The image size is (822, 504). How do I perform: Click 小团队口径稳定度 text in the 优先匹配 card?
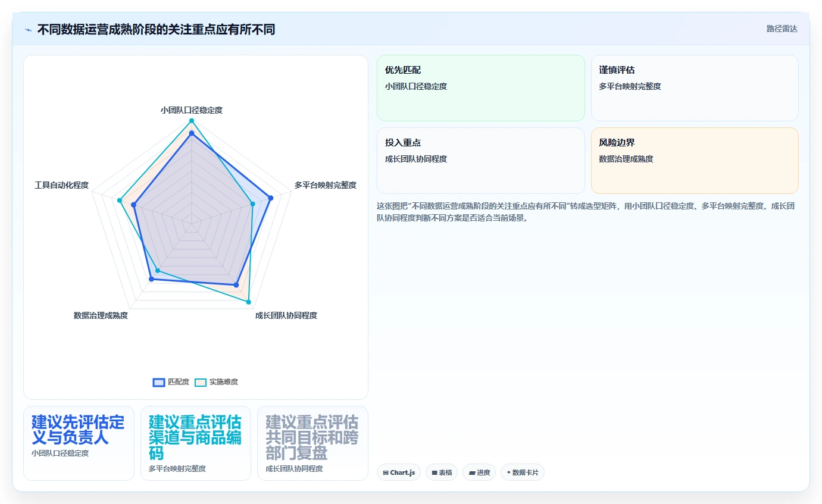[416, 86]
